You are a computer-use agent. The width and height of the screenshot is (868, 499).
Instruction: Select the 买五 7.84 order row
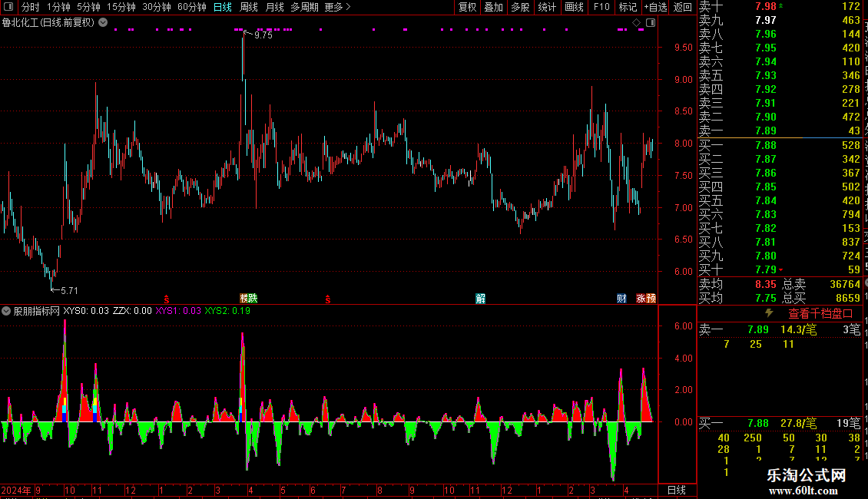point(780,200)
